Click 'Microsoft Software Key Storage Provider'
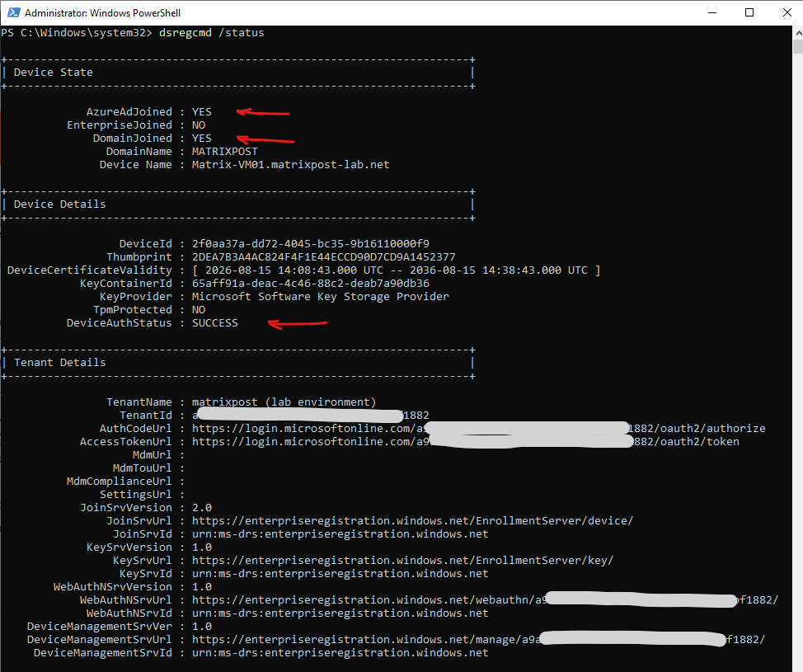This screenshot has height=672, width=803. pos(321,297)
